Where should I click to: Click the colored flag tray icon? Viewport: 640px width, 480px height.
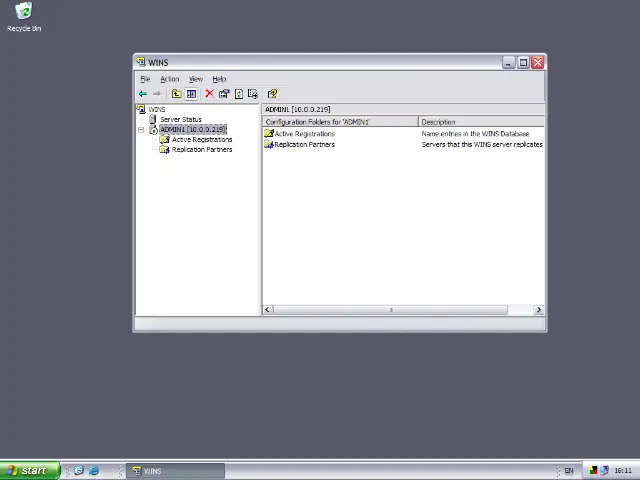coord(593,471)
